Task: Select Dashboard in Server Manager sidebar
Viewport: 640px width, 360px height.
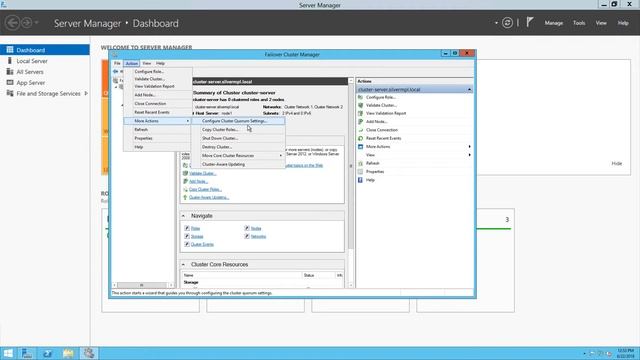Action: click(x=45, y=50)
